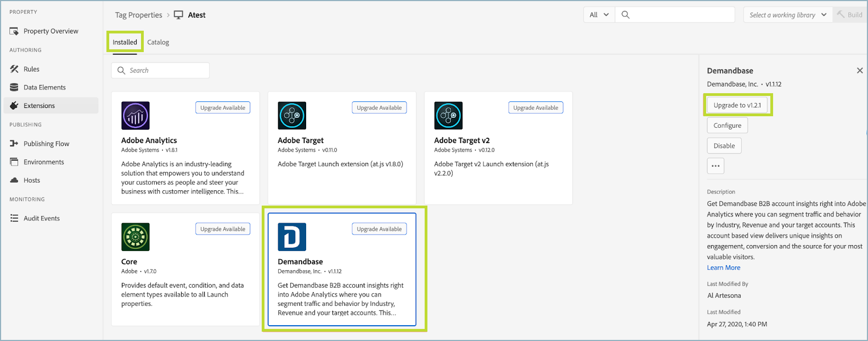
Task: Click the Data Elements database icon
Action: coord(14,87)
